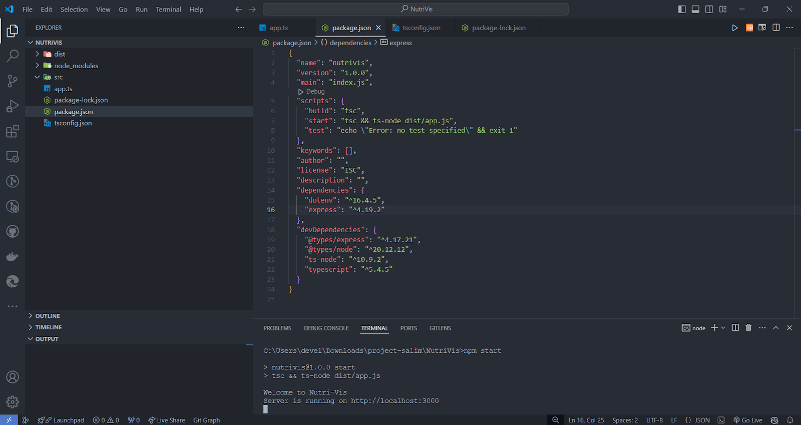Image resolution: width=802 pixels, height=426 pixels.
Task: Expand the node_modules folder
Action: point(37,65)
